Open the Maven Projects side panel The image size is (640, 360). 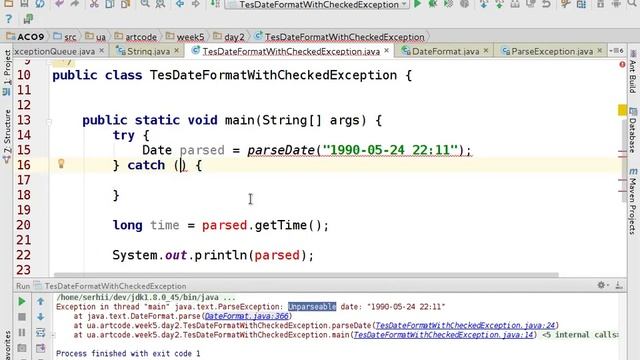[x=633, y=200]
